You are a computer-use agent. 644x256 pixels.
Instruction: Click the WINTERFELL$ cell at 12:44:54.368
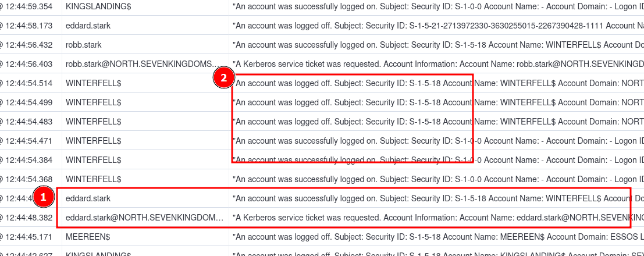[x=93, y=179]
